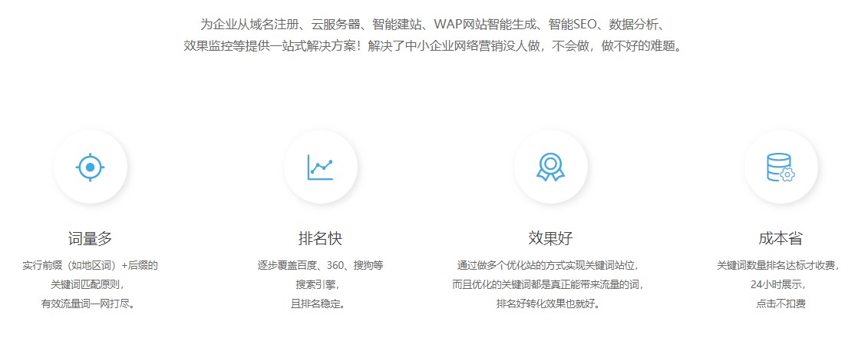Click the intro line starting 效果监控等提供一站式
868x345 pixels.
click(x=436, y=46)
